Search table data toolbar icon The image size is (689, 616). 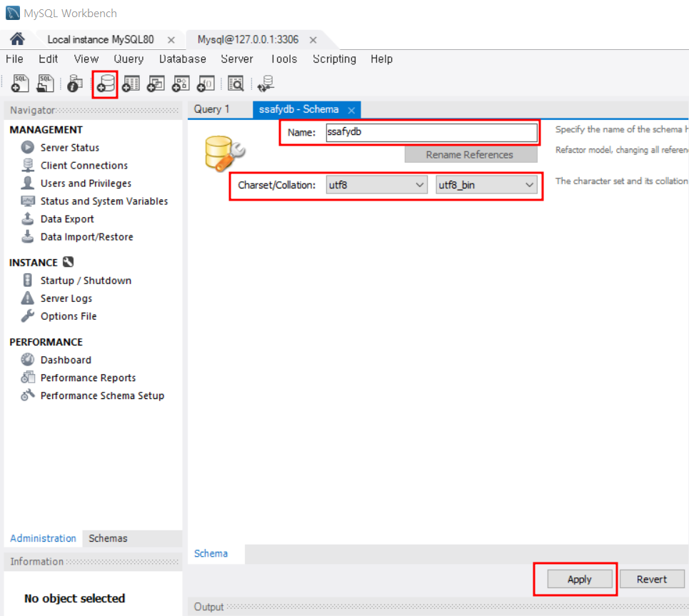236,84
